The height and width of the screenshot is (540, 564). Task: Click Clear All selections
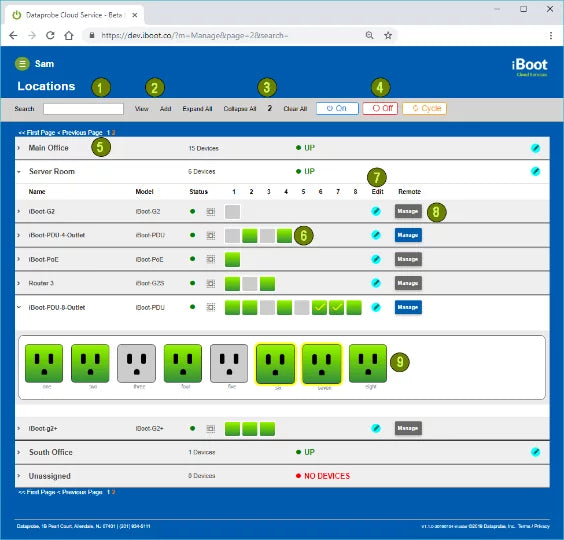point(295,109)
